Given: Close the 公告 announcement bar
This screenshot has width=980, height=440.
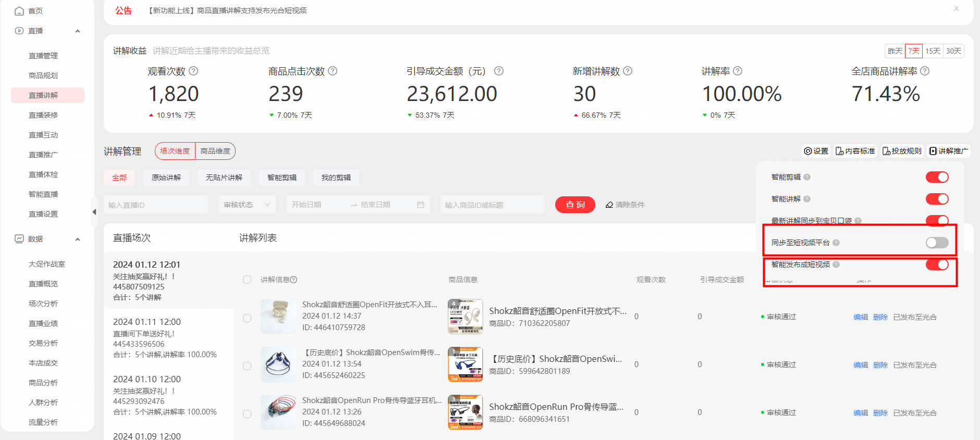Looking at the screenshot, I should (957, 8).
